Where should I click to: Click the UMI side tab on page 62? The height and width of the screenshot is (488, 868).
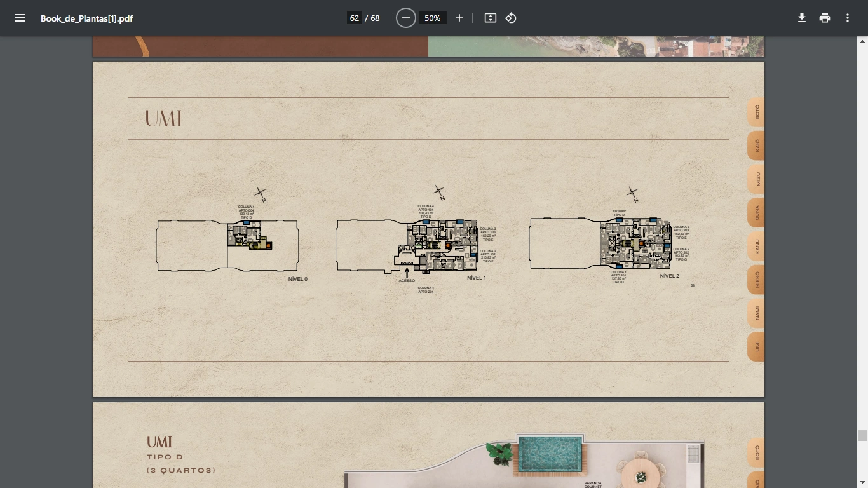click(x=756, y=346)
